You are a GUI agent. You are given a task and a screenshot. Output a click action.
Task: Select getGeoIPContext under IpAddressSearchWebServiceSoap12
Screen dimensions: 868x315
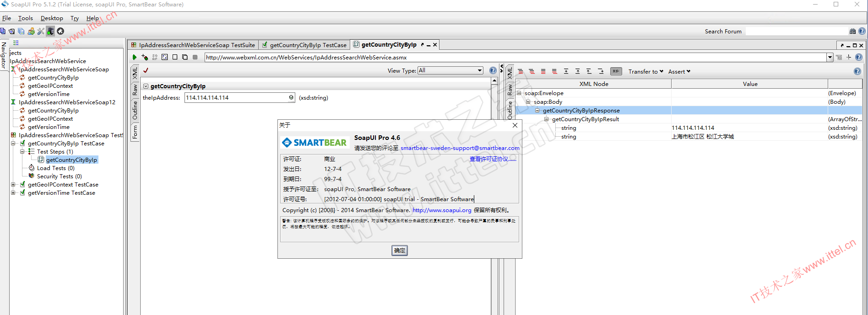[50, 118]
